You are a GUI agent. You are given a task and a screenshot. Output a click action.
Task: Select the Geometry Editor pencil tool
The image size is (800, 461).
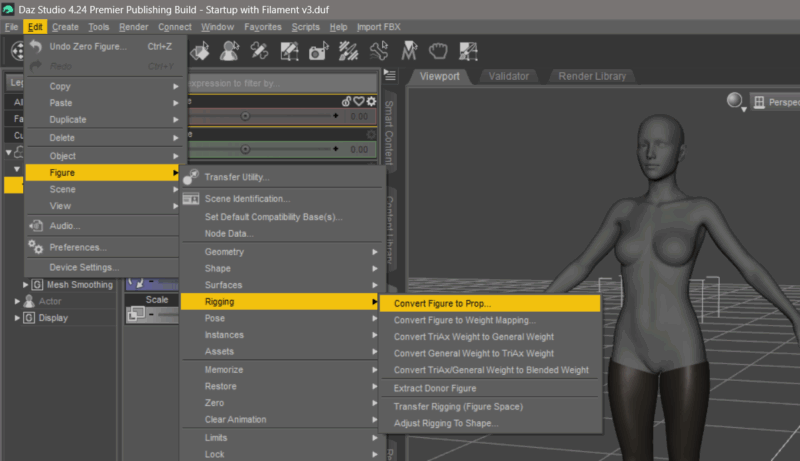coord(289,51)
